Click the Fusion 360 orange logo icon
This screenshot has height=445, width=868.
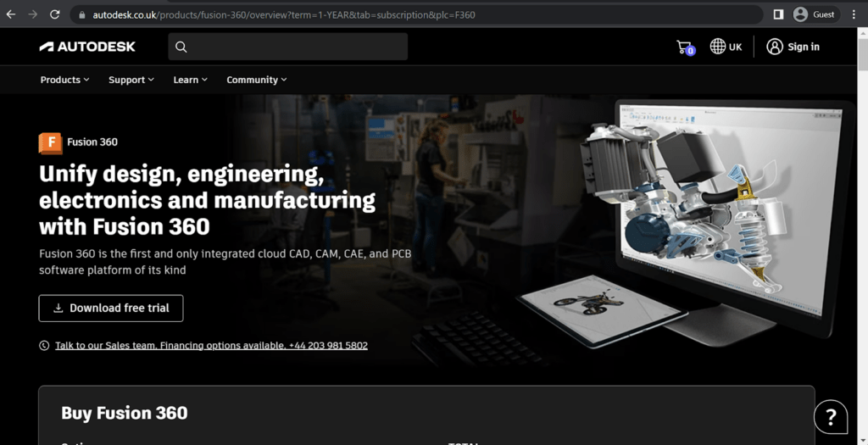coord(50,142)
